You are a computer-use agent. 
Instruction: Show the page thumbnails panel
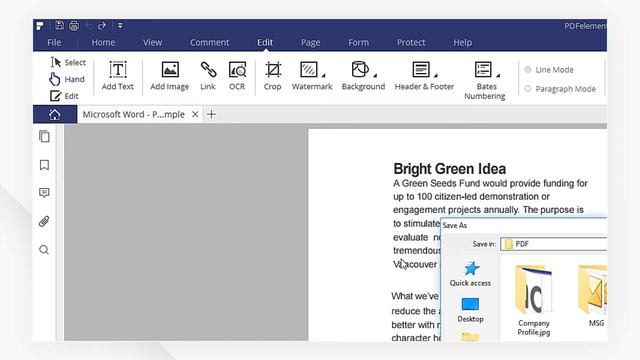(x=44, y=136)
